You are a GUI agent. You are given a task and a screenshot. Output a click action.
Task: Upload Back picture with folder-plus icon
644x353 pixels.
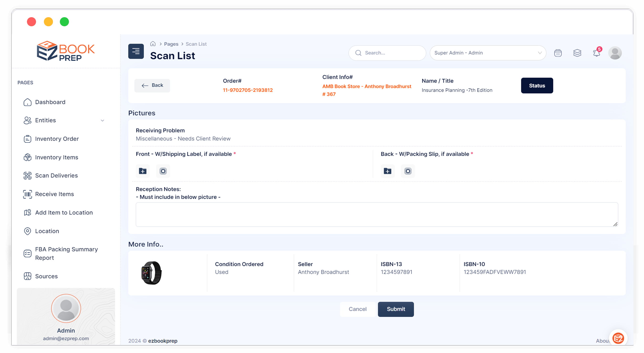point(388,171)
